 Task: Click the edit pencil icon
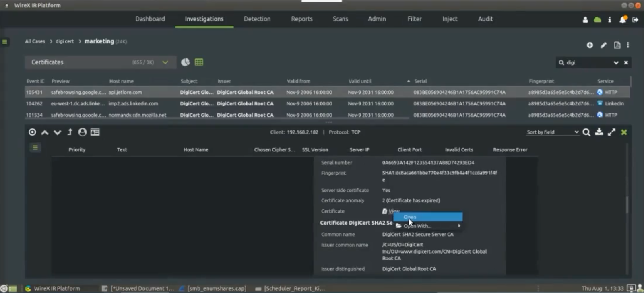point(603,45)
